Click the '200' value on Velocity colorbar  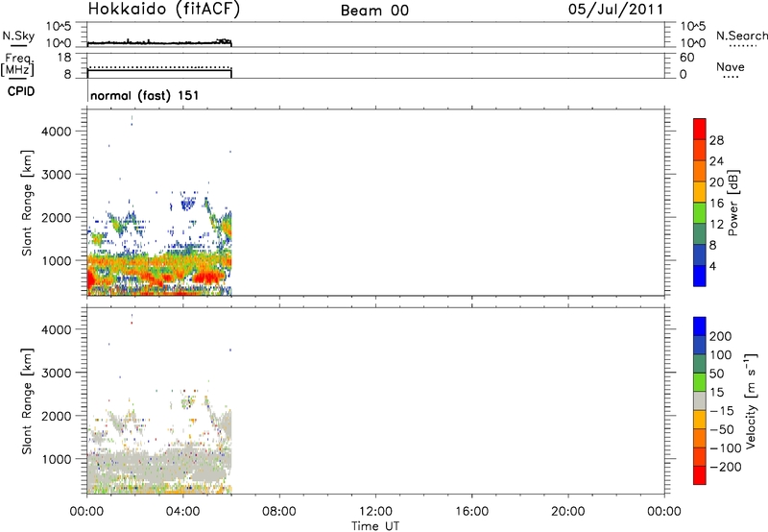pyautogui.click(x=721, y=336)
